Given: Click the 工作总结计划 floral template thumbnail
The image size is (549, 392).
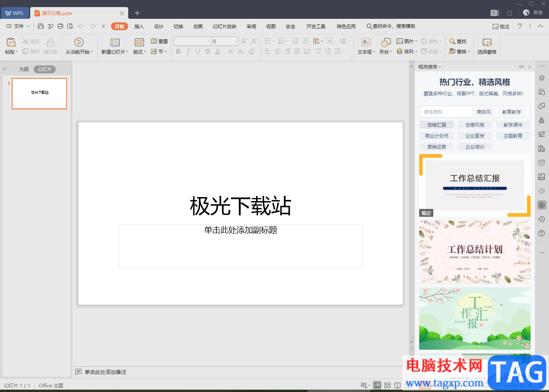Looking at the screenshot, I should pyautogui.click(x=475, y=252).
